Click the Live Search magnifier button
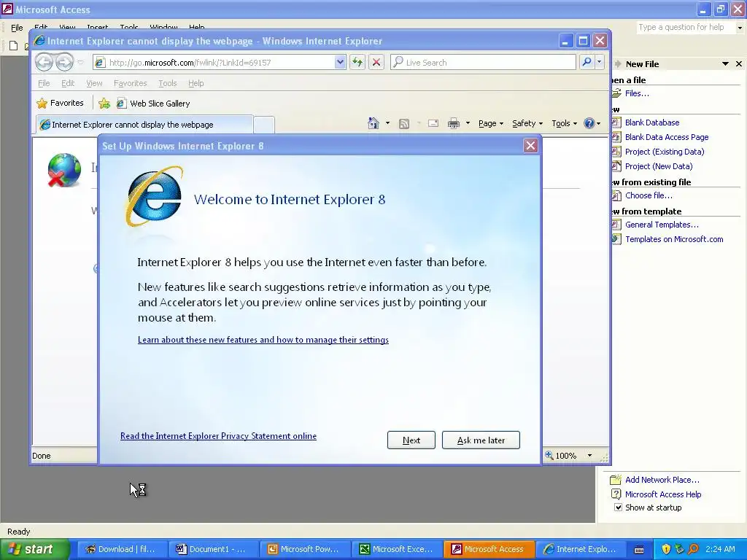747x560 pixels. point(587,62)
